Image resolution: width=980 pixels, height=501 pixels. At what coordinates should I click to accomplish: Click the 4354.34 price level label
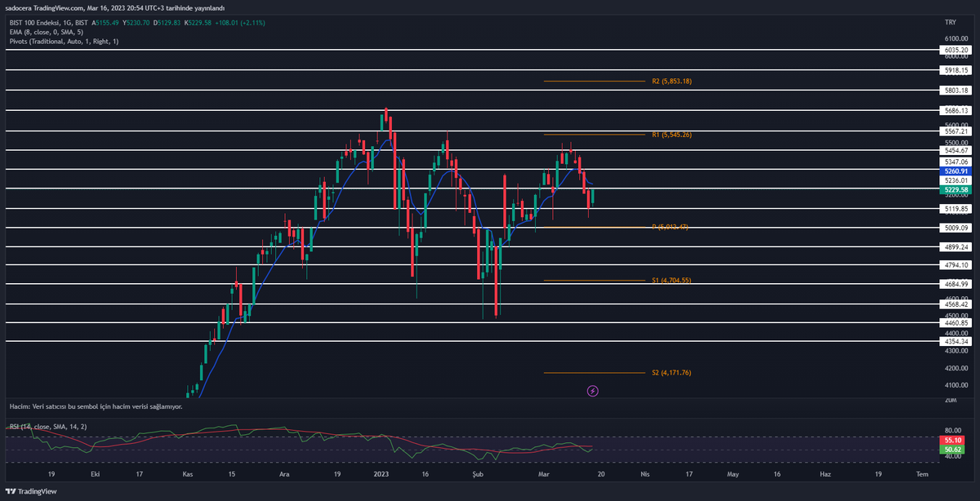pyautogui.click(x=955, y=341)
